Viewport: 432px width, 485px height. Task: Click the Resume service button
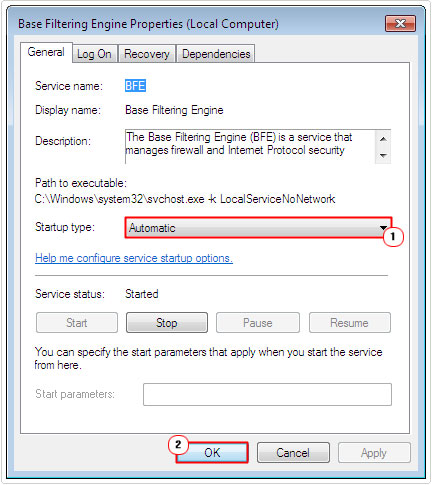[349, 323]
